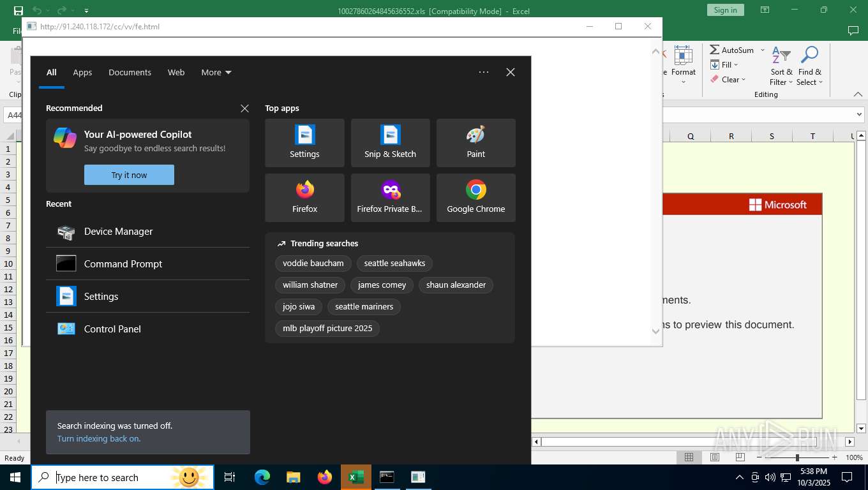Search trending william shatner
The height and width of the screenshot is (490, 868).
(x=310, y=285)
